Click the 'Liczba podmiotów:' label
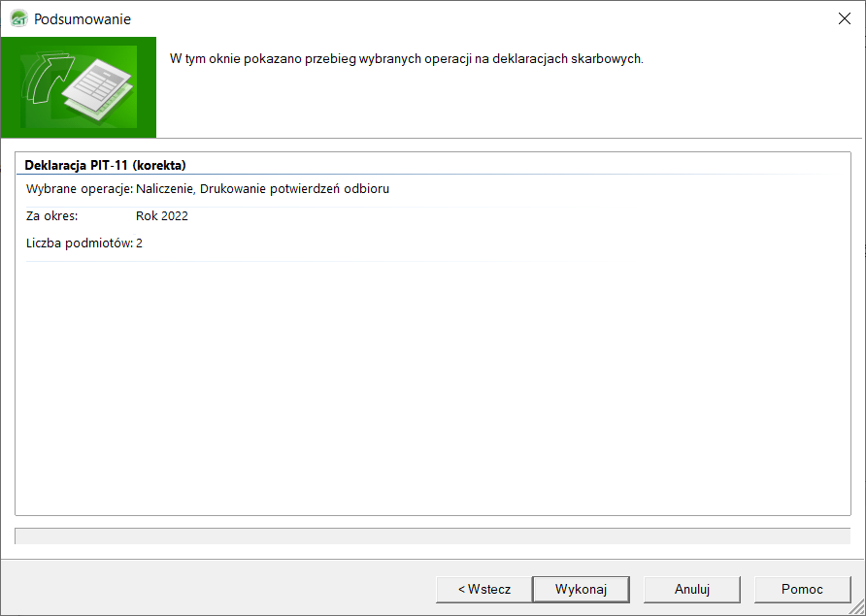 tap(80, 243)
